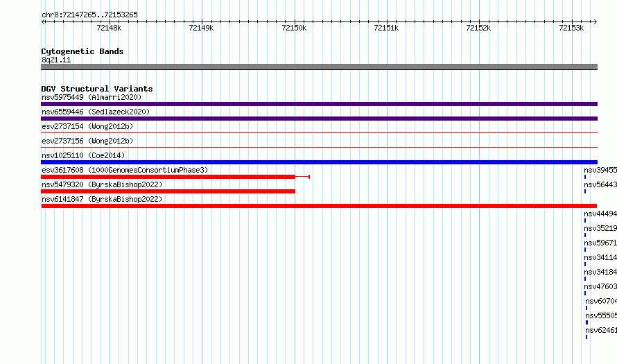Click the blue tick under nsv62461
Screen dimensions: 617x364
586,337
